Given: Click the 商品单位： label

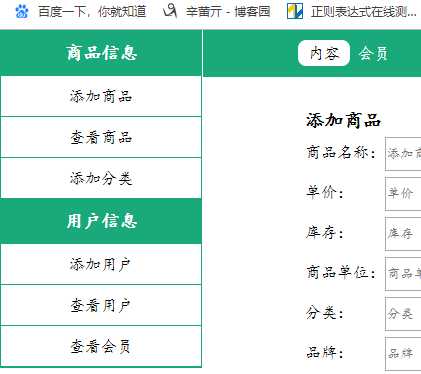Looking at the screenshot, I should point(341,273).
